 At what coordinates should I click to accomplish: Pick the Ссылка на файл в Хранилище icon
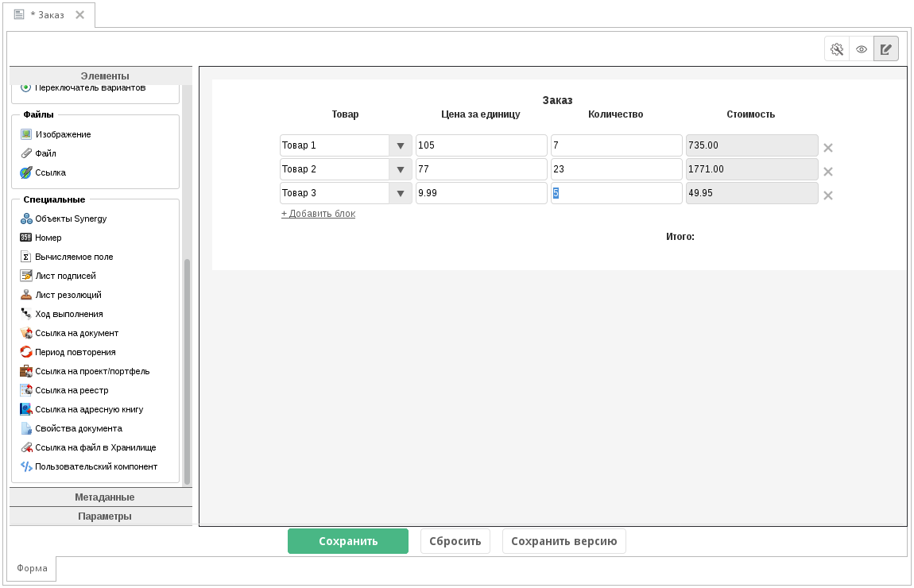point(26,447)
